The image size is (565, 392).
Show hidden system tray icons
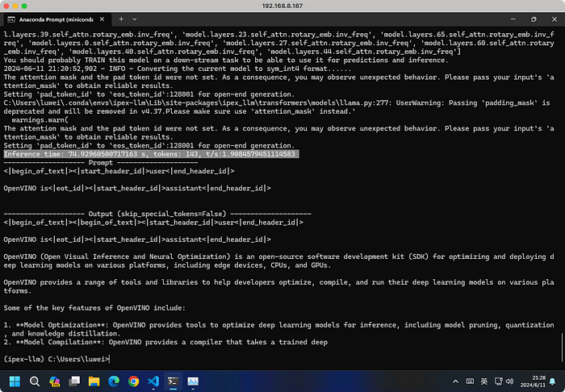455,382
